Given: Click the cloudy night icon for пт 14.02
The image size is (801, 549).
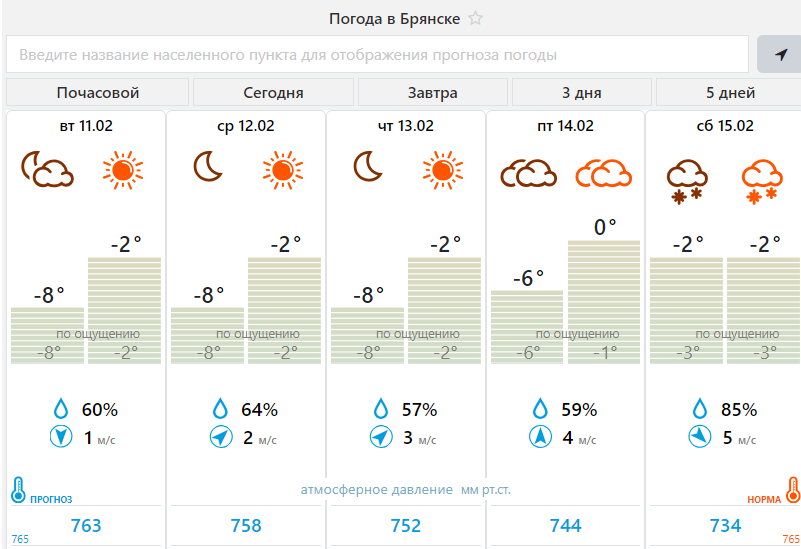Looking at the screenshot, I should tap(528, 173).
